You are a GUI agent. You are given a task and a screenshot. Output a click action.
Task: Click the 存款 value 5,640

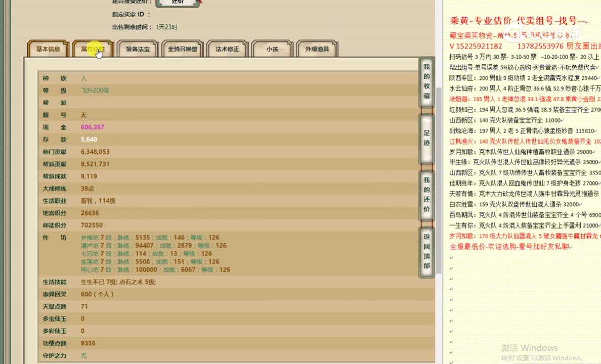(89, 140)
